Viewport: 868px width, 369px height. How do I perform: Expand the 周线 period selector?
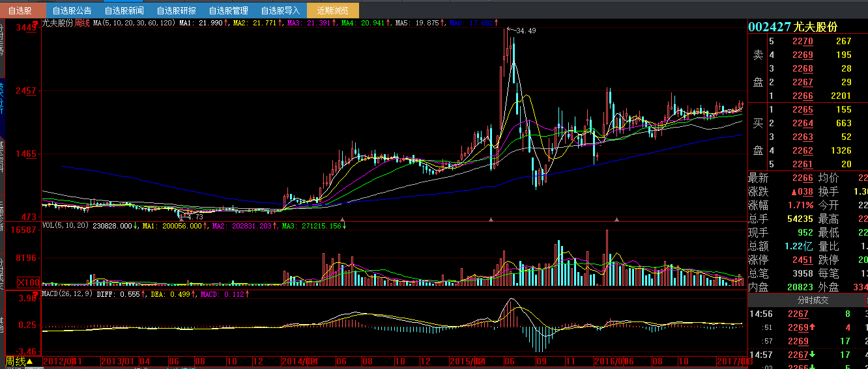pos(19,362)
